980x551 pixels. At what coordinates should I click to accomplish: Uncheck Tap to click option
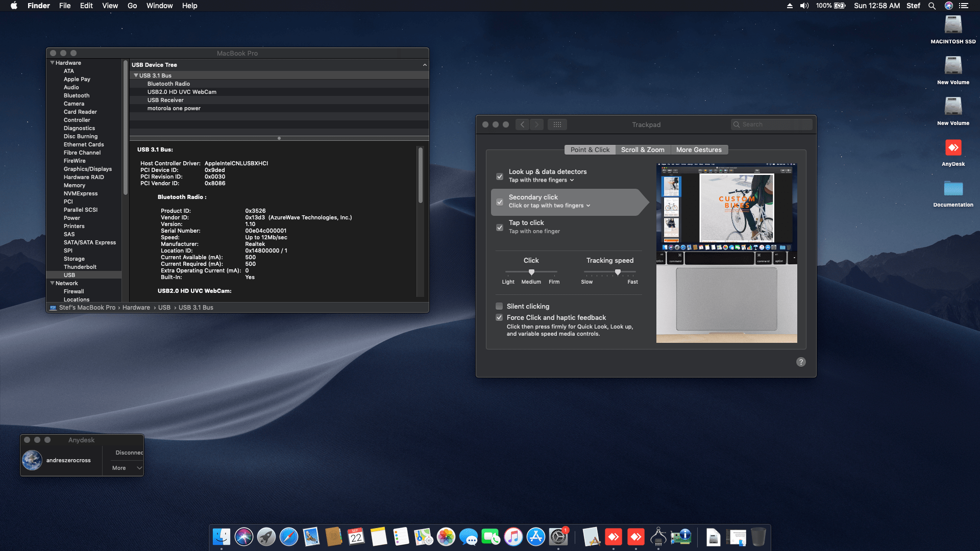pyautogui.click(x=500, y=228)
